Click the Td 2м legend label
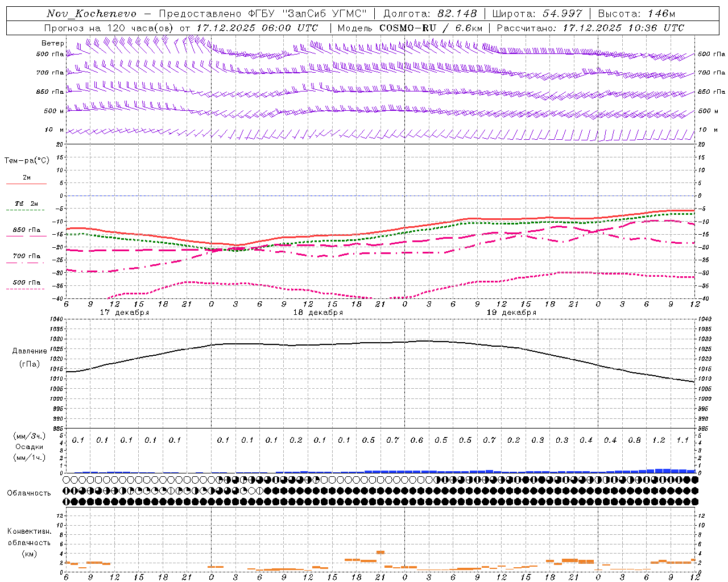The image size is (728, 582). pos(27,203)
